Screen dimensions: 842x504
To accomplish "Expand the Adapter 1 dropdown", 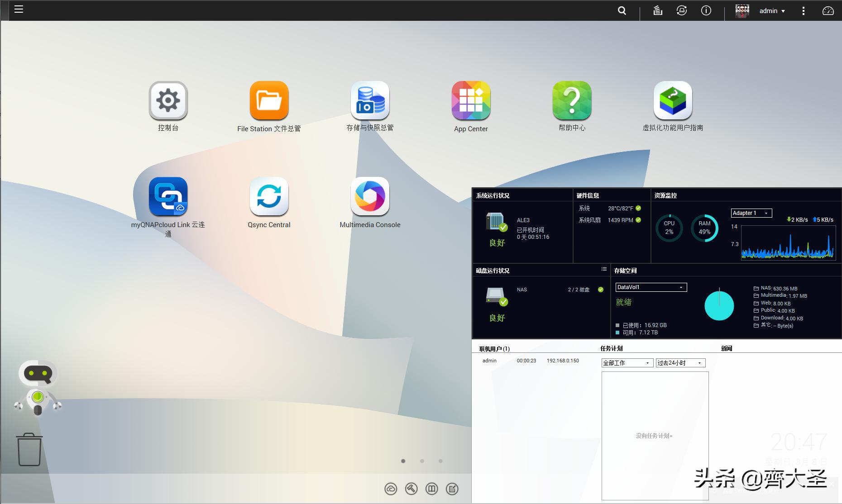I will click(x=751, y=213).
